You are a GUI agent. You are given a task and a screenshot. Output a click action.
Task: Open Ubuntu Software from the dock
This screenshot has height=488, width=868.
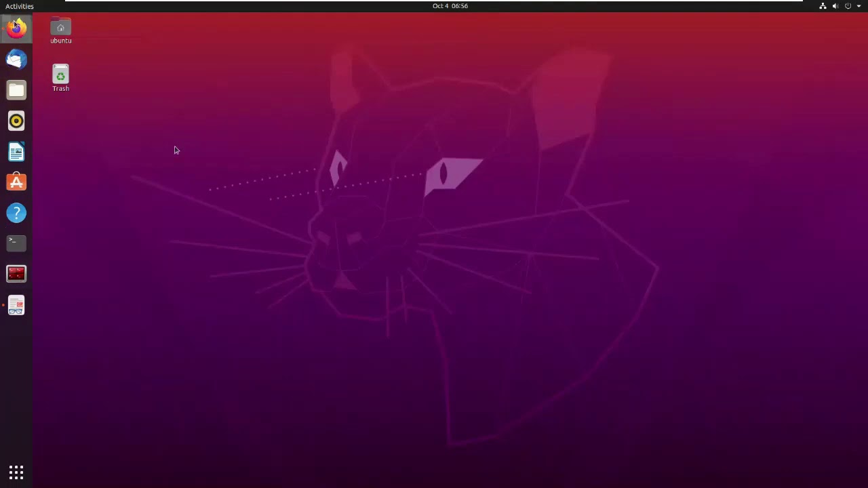tap(16, 182)
